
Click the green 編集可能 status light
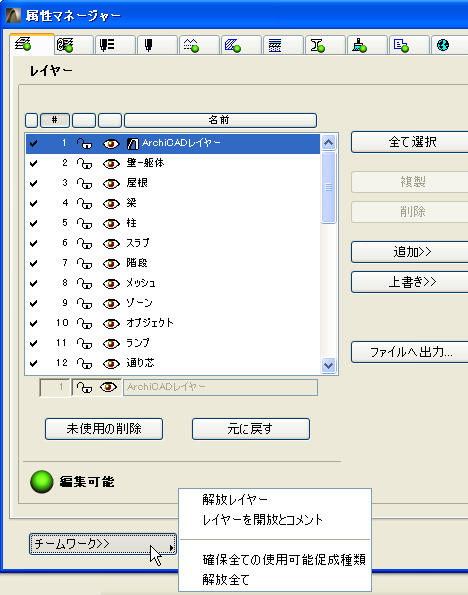[41, 482]
